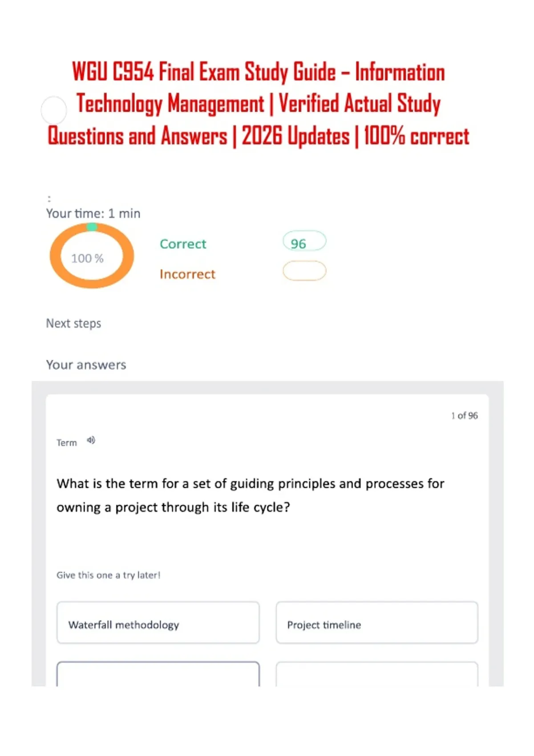534x756 pixels.
Task: Select the Waterfall methodology answer option
Action: [158, 623]
